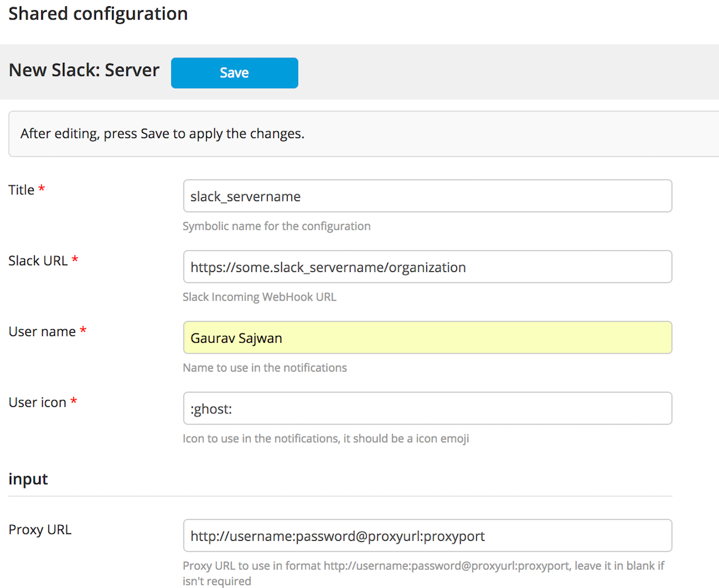Click the 'Symbolic name for the configuration' hint
719x588 pixels.
click(276, 226)
